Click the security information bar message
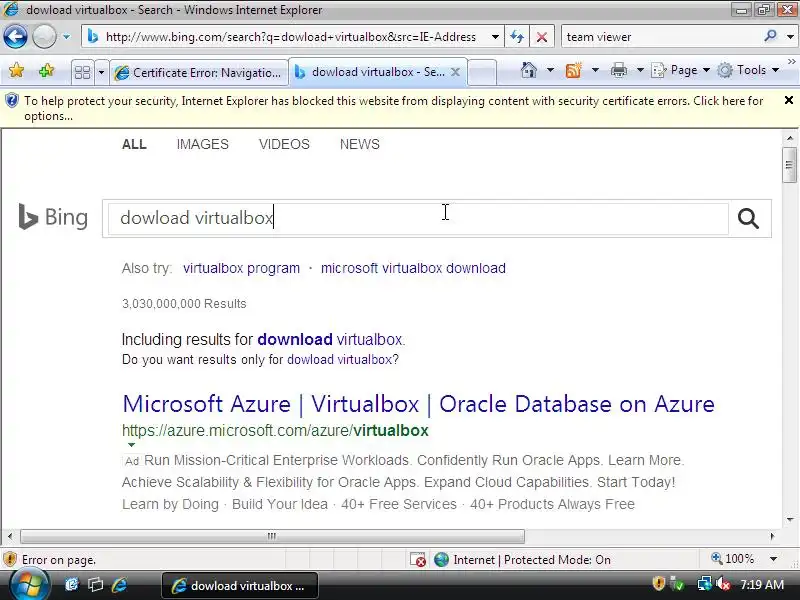The height and width of the screenshot is (600, 800). coord(393,108)
